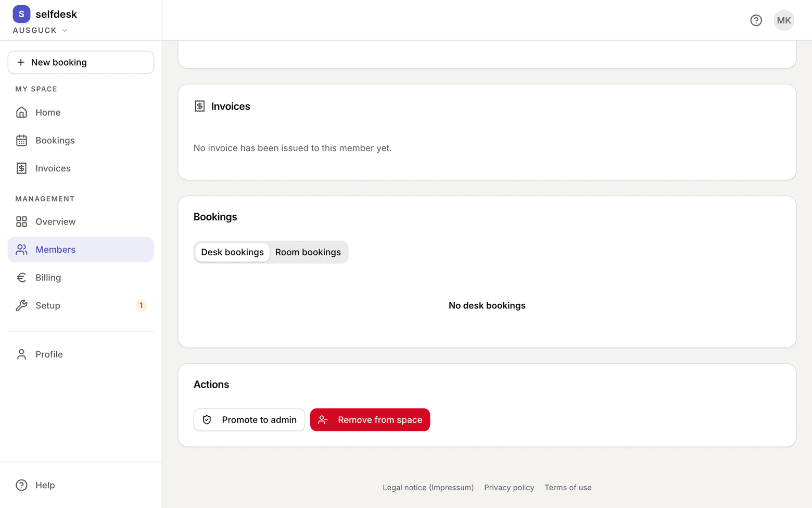
Task: Click the Bookings calendar icon
Action: [x=21, y=141]
